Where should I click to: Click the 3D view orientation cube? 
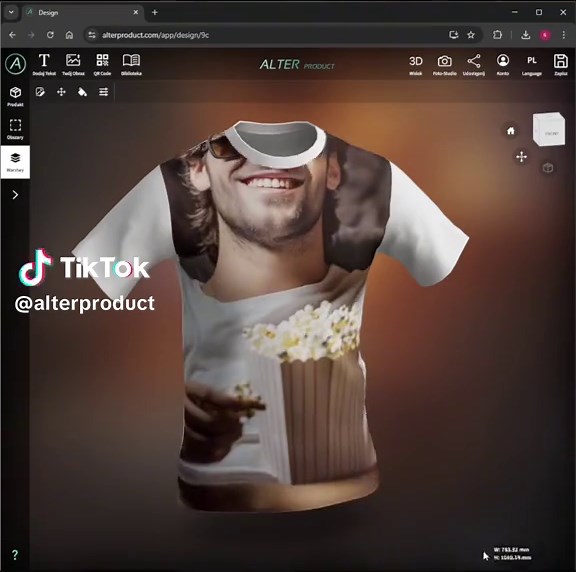[549, 129]
